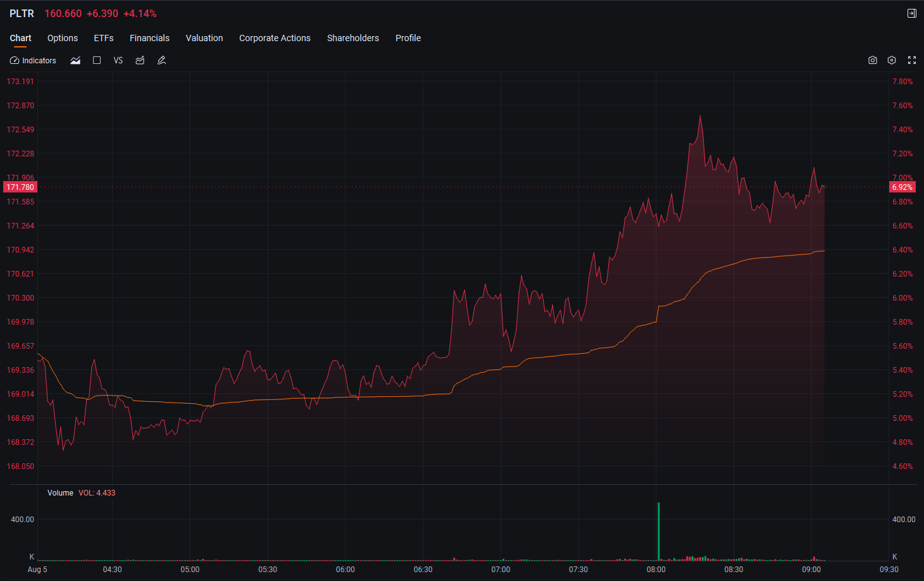924x581 pixels.
Task: Expand chart to fullscreen
Action: pos(912,60)
